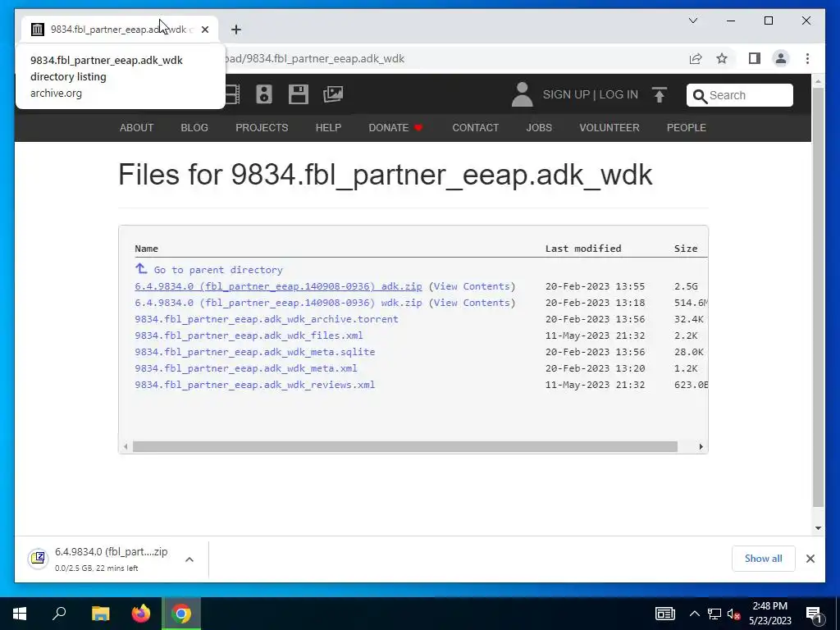Click the user avatar silhouette icon
Viewport: 840px width, 630px height.
[522, 94]
